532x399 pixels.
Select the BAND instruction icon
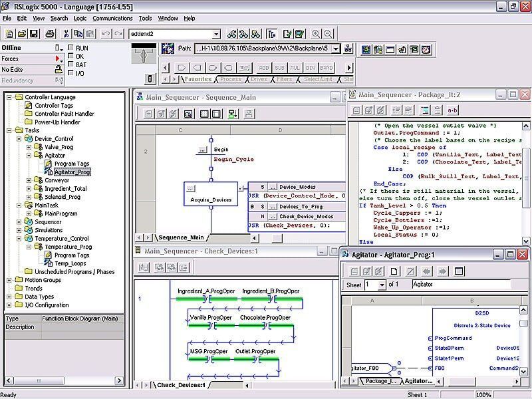pyautogui.click(x=325, y=67)
